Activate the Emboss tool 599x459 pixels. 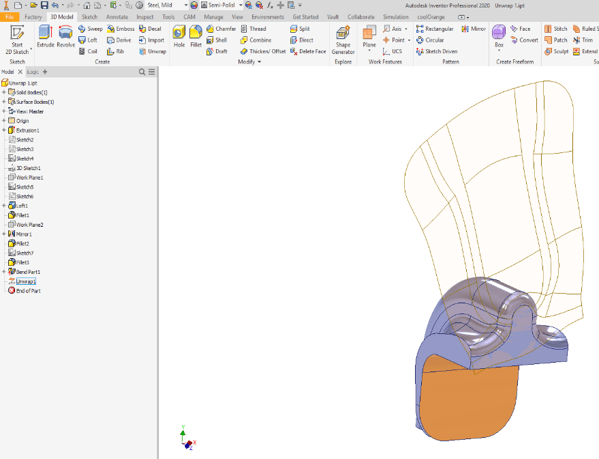[x=121, y=29]
